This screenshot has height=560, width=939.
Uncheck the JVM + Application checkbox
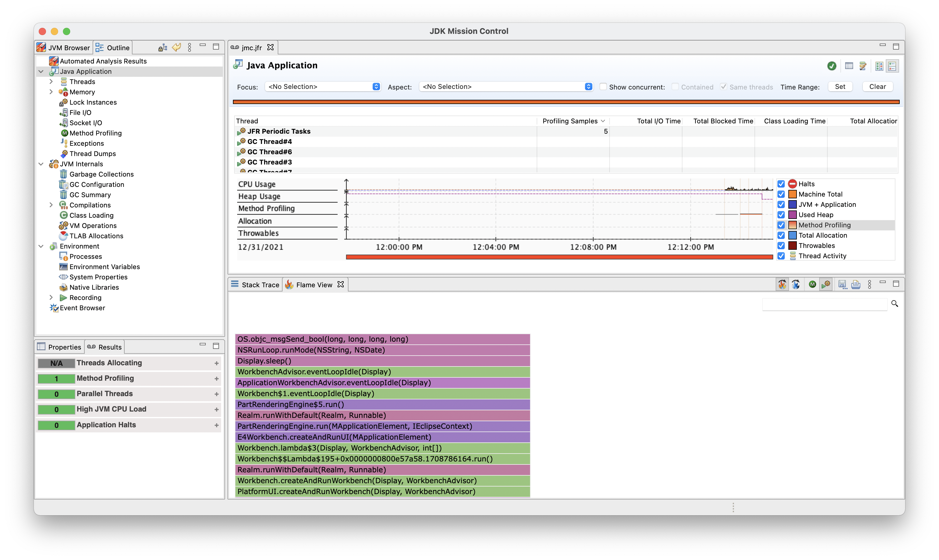click(781, 204)
